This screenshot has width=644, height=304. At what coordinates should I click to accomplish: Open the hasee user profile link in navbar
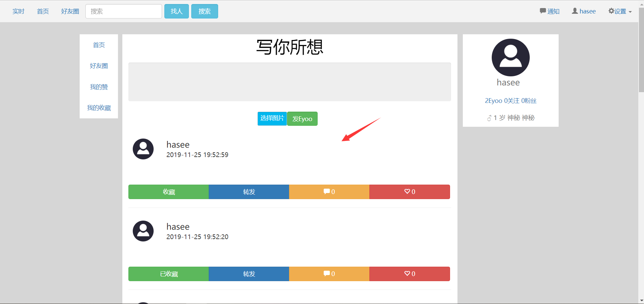pyautogui.click(x=584, y=11)
